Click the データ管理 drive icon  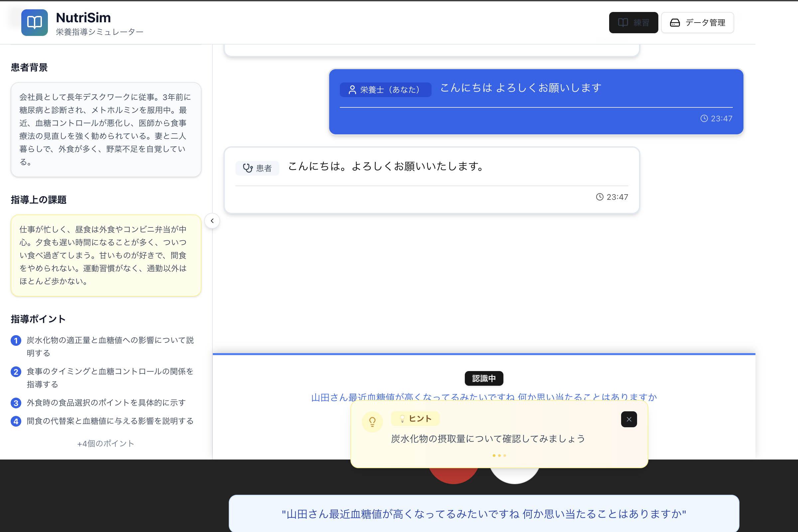[x=675, y=23]
